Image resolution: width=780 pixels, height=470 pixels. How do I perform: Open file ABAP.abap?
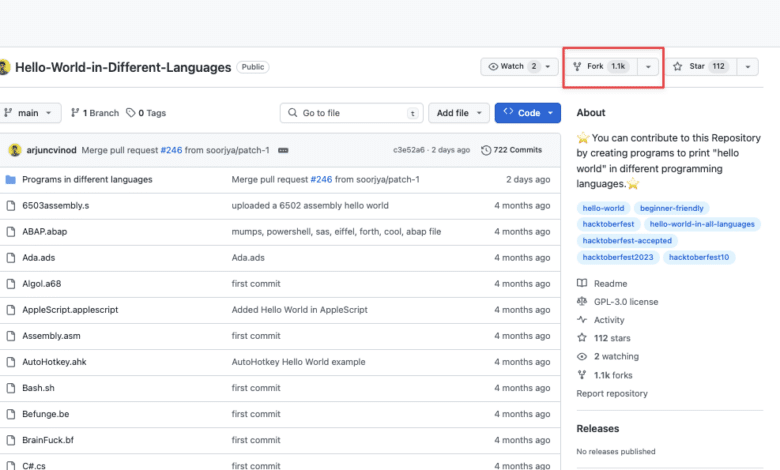pos(44,231)
